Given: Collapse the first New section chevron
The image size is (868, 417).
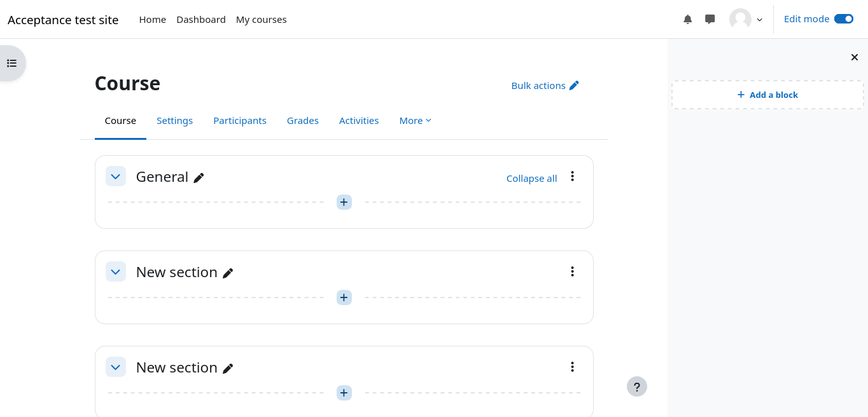Looking at the screenshot, I should pos(115,272).
